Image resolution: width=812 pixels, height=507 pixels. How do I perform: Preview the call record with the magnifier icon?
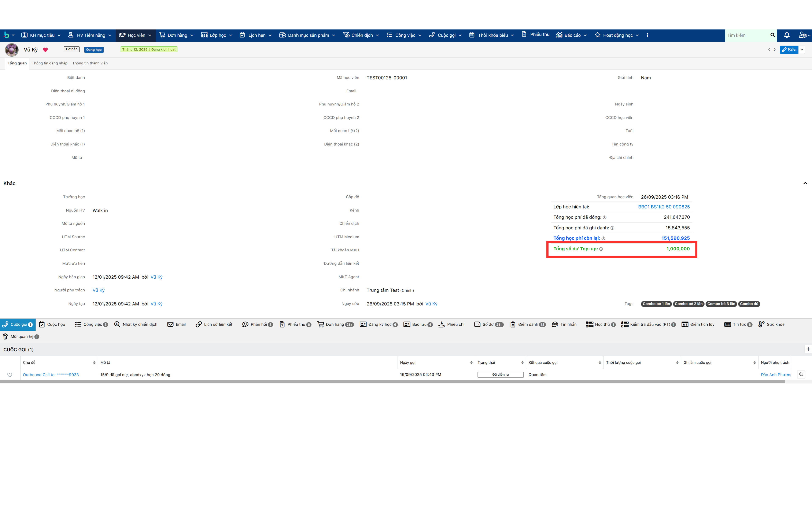pos(801,375)
